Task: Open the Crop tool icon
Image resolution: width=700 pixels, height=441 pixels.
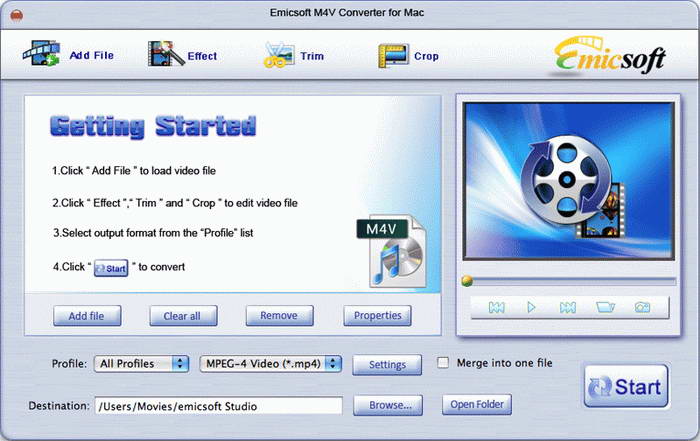Action: click(x=393, y=56)
